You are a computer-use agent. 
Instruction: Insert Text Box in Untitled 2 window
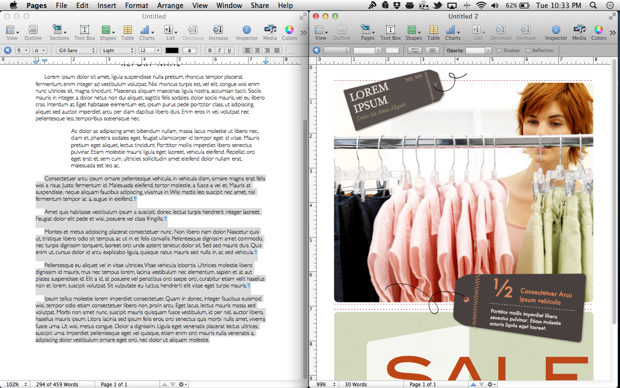pos(390,32)
